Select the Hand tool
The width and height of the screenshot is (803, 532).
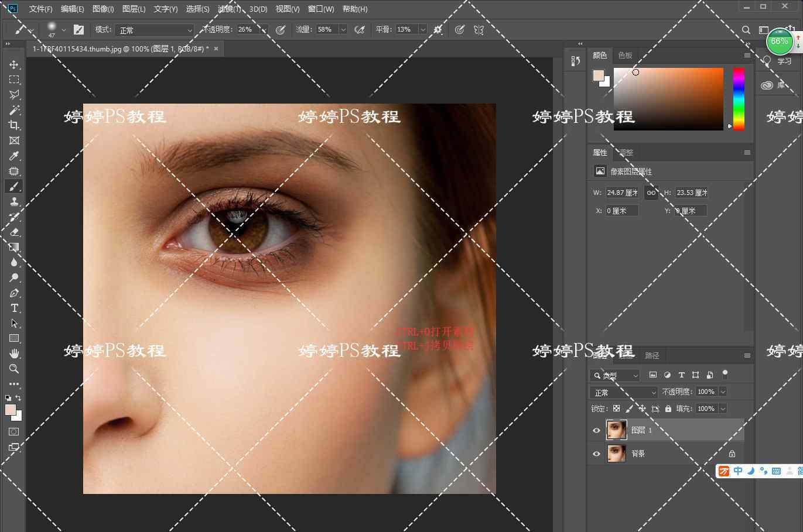[x=14, y=353]
